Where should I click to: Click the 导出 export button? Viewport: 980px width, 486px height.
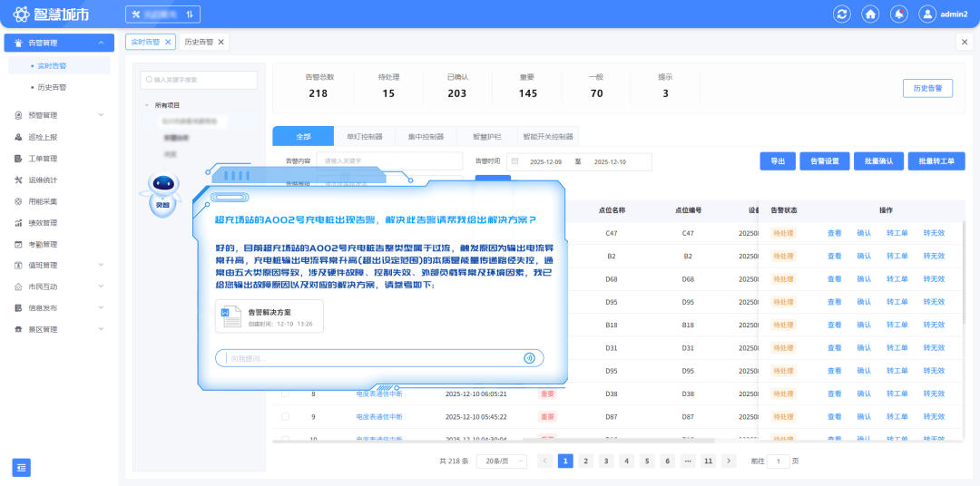click(777, 160)
